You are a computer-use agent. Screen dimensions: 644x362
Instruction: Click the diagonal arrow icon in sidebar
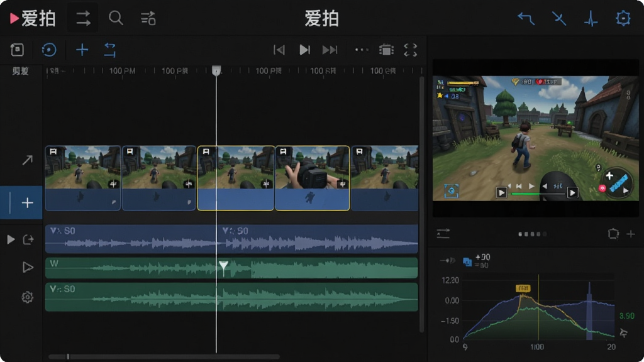point(27,160)
